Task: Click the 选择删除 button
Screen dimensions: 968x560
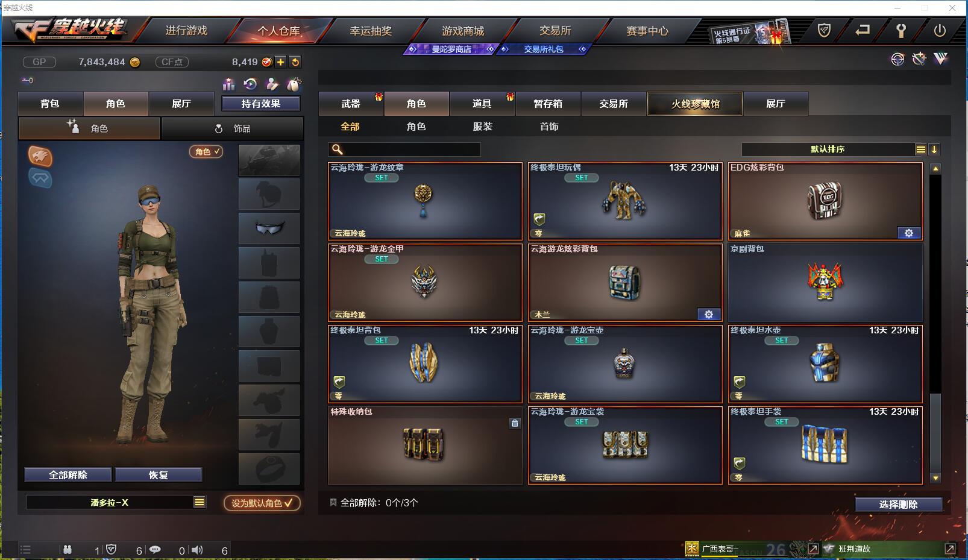Action: (x=898, y=505)
